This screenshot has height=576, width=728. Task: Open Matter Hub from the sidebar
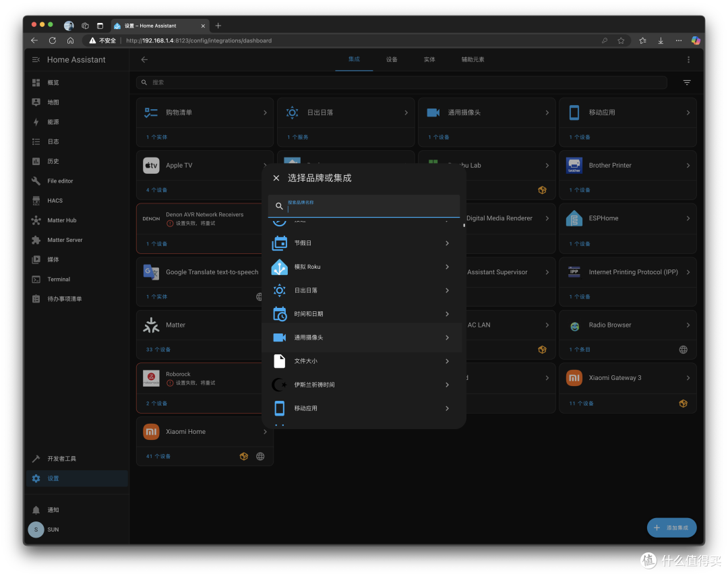coord(77,220)
